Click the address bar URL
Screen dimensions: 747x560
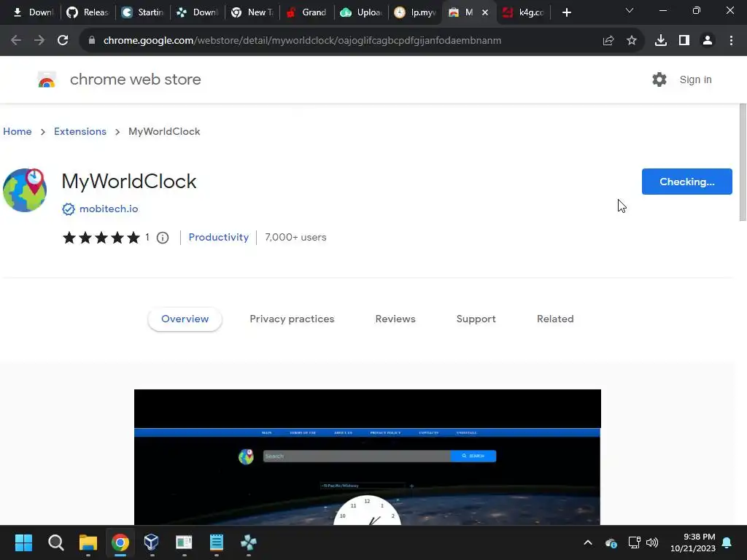coord(302,41)
